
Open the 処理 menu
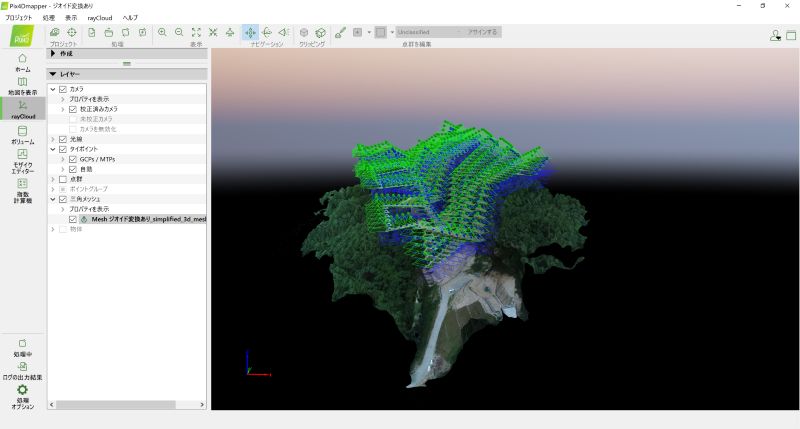tap(49, 18)
